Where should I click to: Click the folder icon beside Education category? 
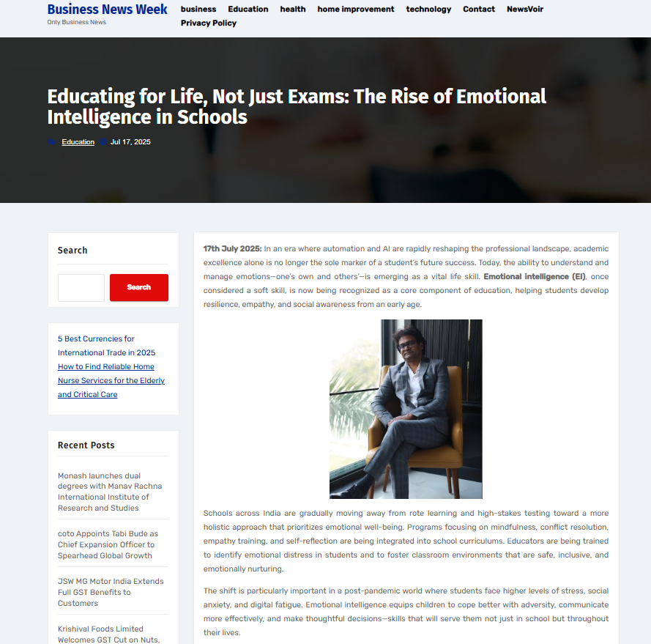(52, 142)
